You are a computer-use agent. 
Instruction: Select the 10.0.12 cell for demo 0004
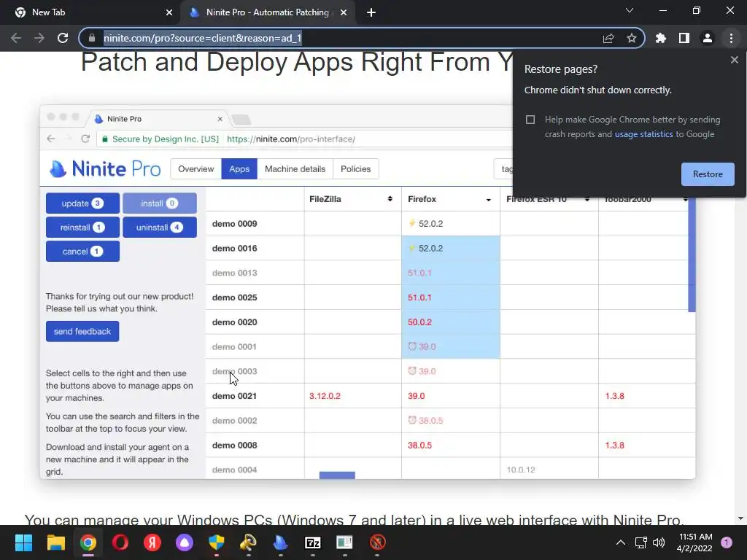549,470
